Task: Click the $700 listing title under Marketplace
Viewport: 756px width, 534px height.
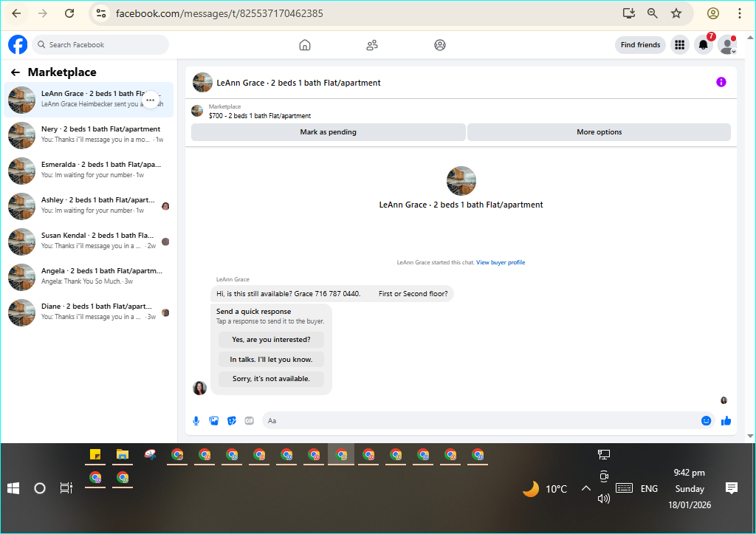Action: pos(260,116)
